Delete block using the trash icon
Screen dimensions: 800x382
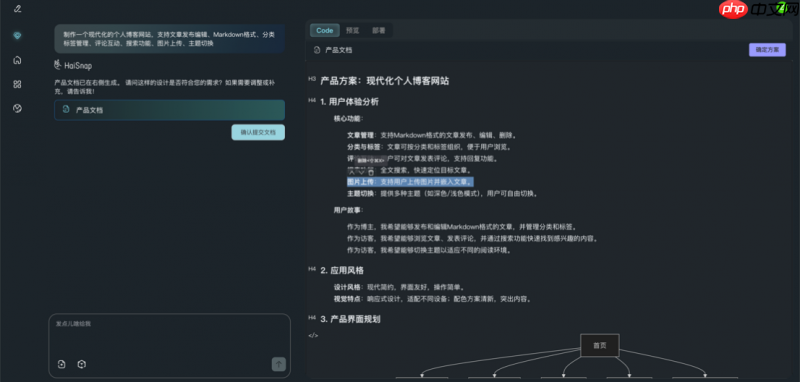click(371, 172)
